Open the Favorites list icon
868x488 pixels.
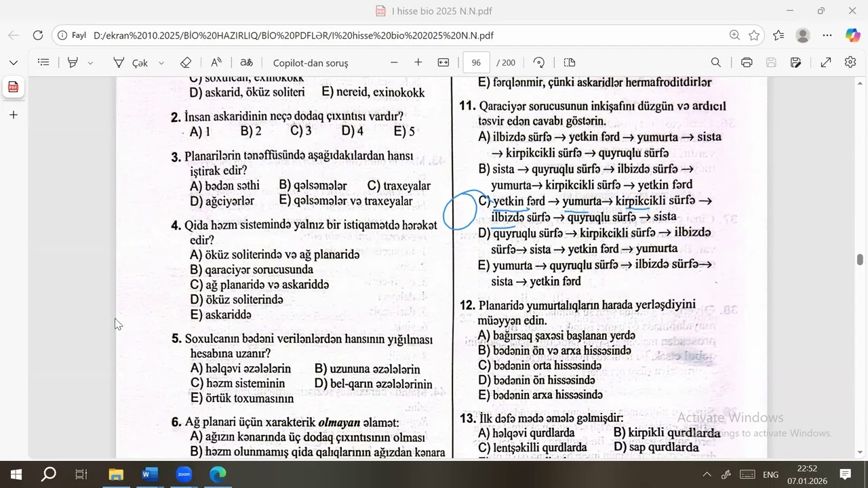[778, 35]
